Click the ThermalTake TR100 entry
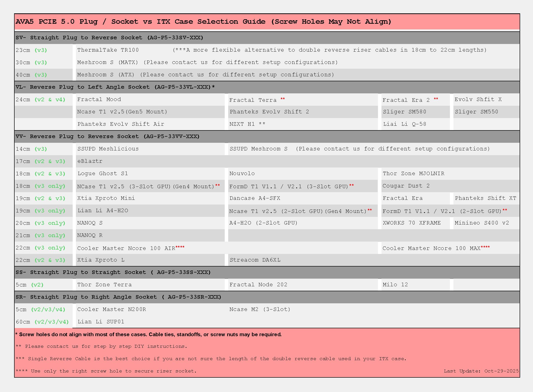The image size is (533, 392). [108, 50]
